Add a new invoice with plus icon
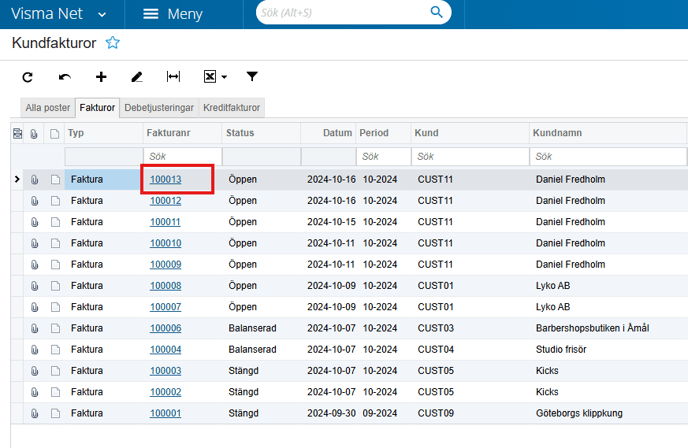The width and height of the screenshot is (688, 448). tap(101, 77)
